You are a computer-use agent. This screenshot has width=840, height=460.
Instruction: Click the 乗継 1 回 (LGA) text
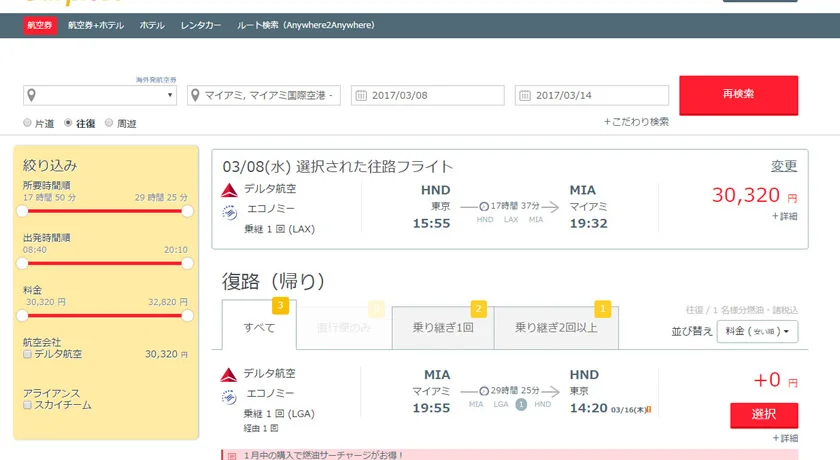(x=279, y=413)
